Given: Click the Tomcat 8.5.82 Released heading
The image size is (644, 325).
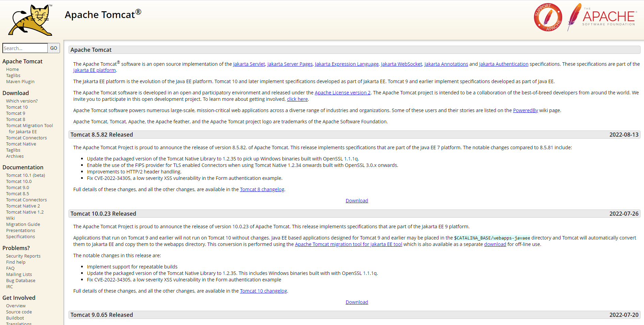Looking at the screenshot, I should point(102,135).
